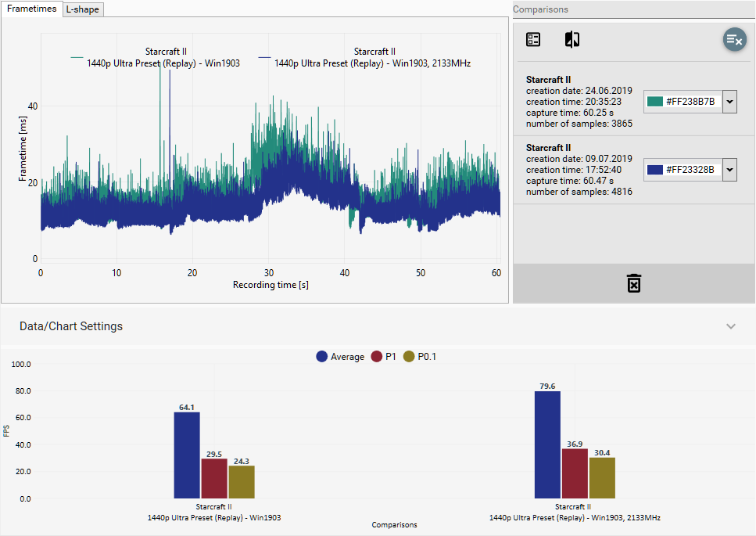Click the trash delete comparisons icon
The width and height of the screenshot is (756, 536).
[633, 283]
